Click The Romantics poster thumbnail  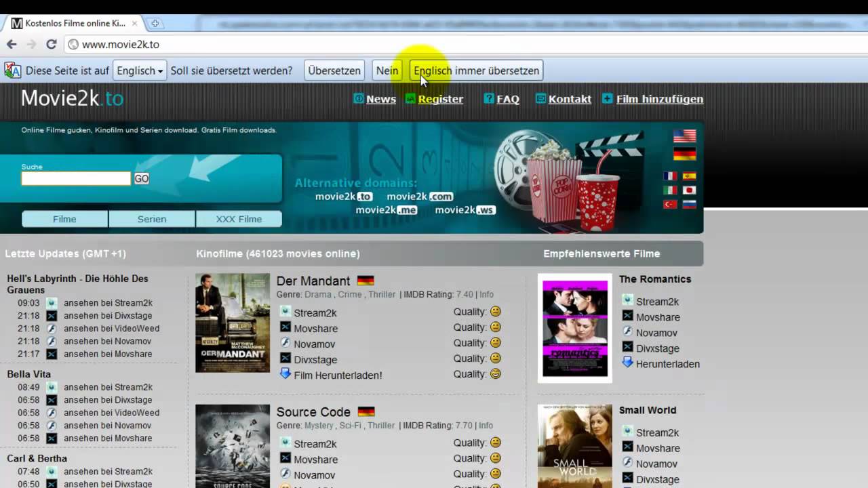point(575,328)
